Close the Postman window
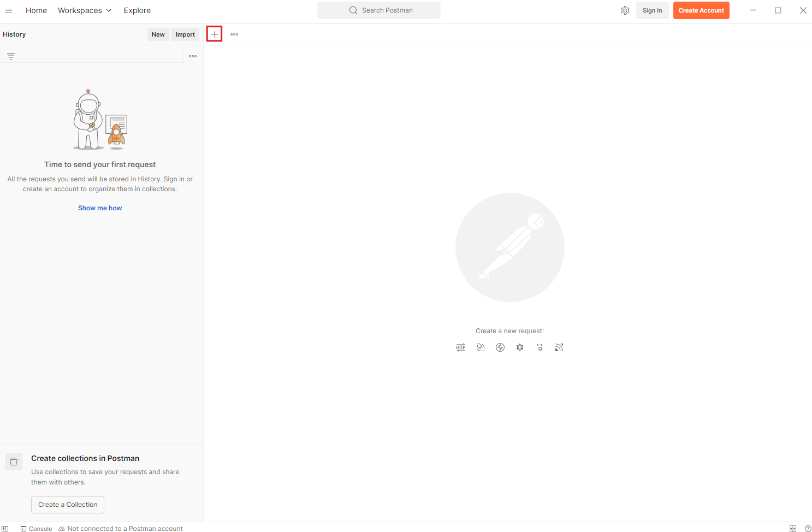The height and width of the screenshot is (532, 812). [803, 10]
